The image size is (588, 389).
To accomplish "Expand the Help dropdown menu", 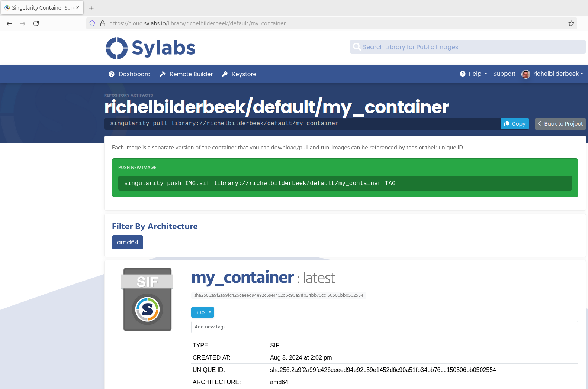I will coord(473,74).
